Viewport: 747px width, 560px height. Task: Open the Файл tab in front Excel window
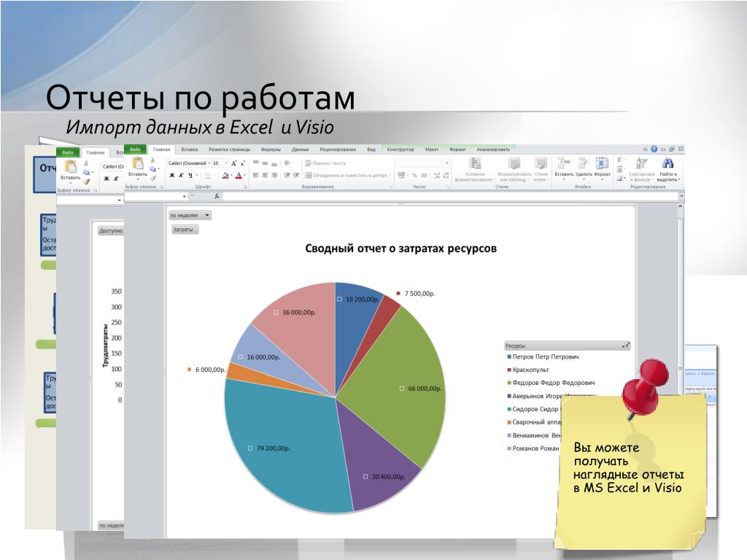pos(135,149)
